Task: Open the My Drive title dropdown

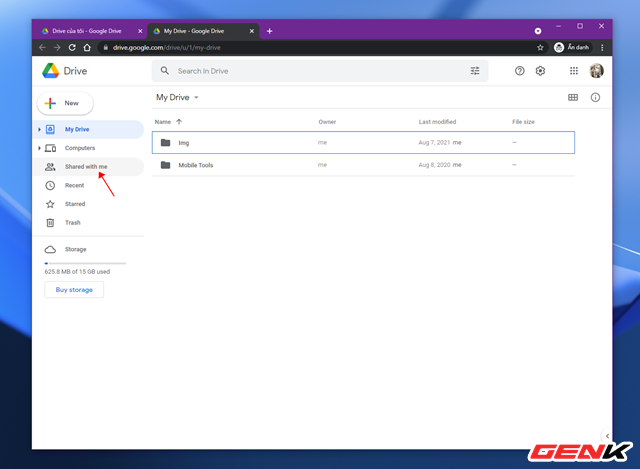Action: click(177, 97)
